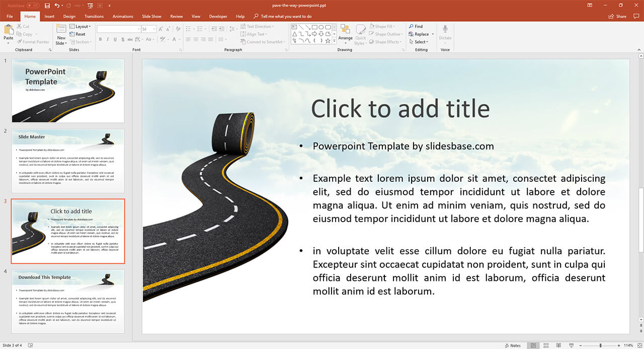Toggle the Notes pane
Image resolution: width=644 pixels, height=349 pixels.
point(513,345)
